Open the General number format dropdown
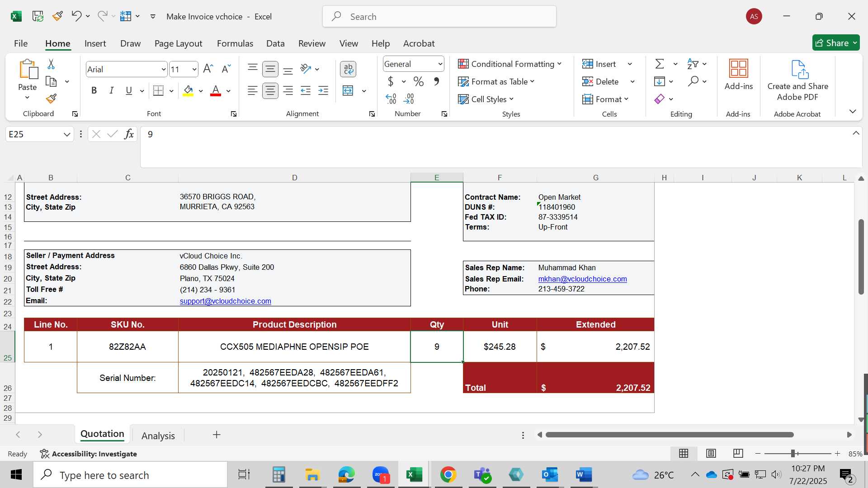This screenshot has height=488, width=868. 440,64
